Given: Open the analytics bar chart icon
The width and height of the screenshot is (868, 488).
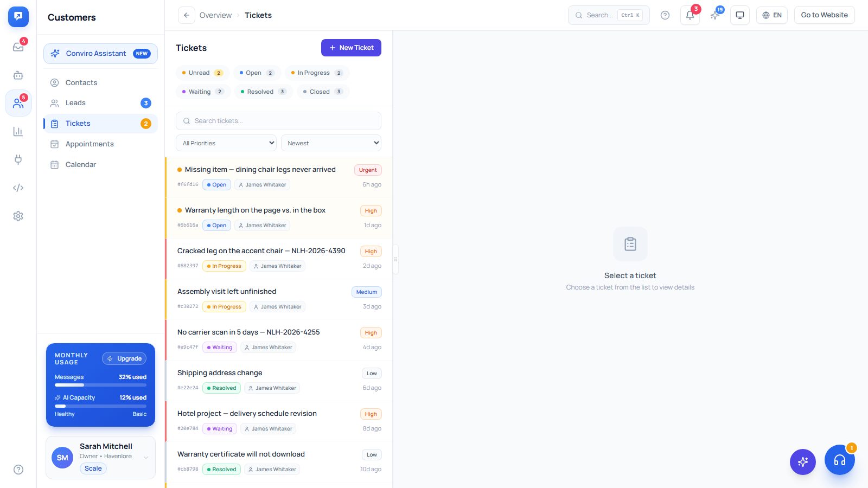Looking at the screenshot, I should click(18, 131).
